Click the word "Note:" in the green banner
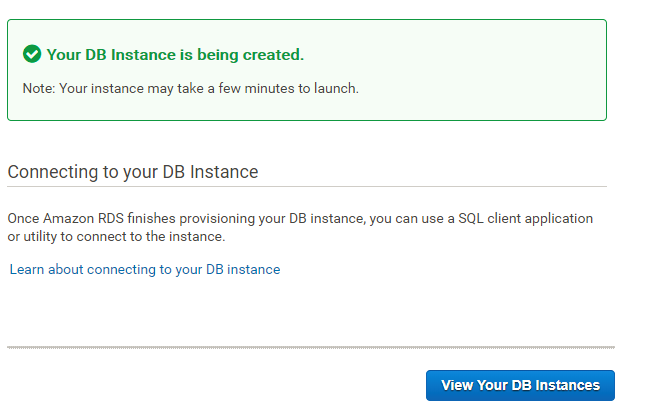Screen dimensions: 651x420 tap(39, 88)
